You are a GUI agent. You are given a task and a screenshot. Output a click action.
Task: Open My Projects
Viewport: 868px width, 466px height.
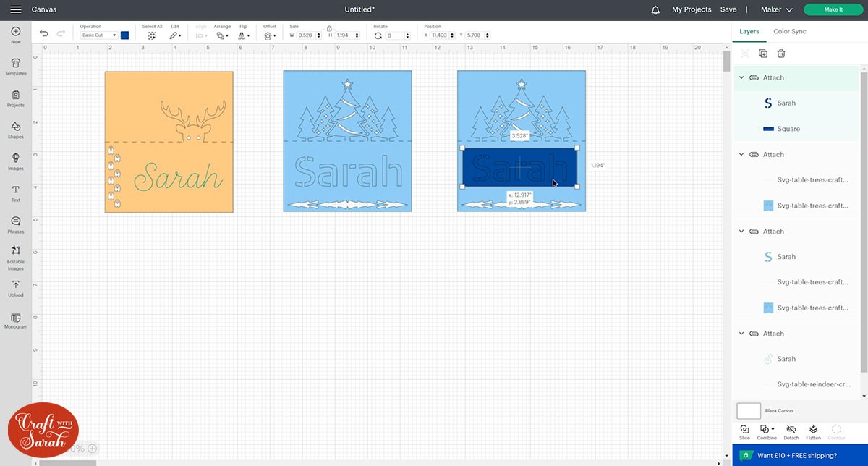(692, 9)
